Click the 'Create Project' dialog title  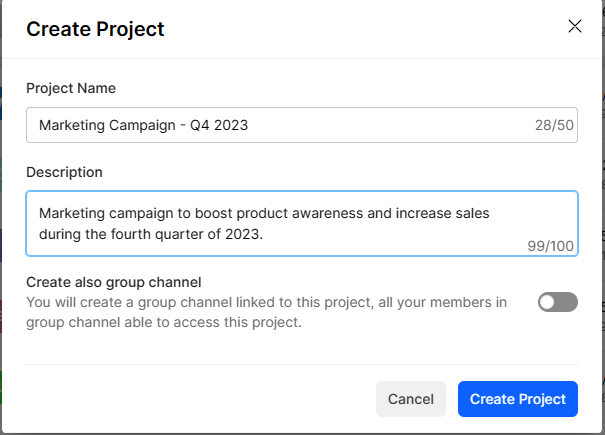(x=95, y=29)
